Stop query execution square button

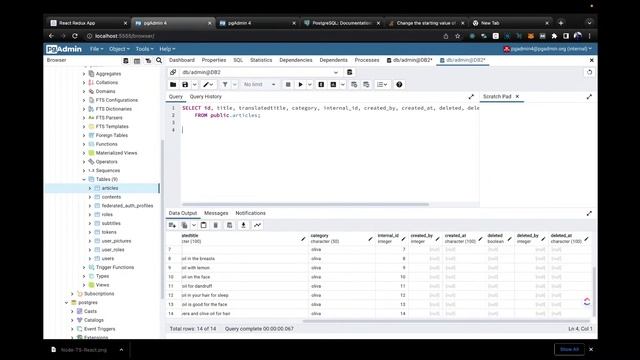288,84
